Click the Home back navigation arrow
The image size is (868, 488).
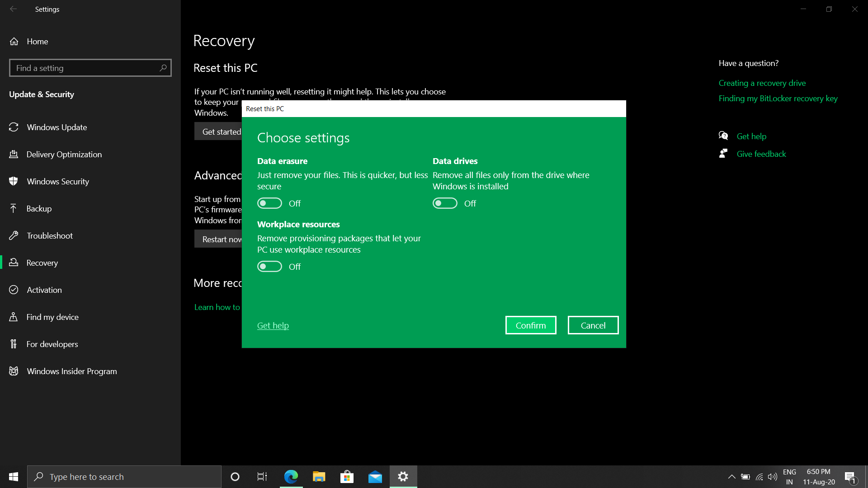pyautogui.click(x=13, y=8)
